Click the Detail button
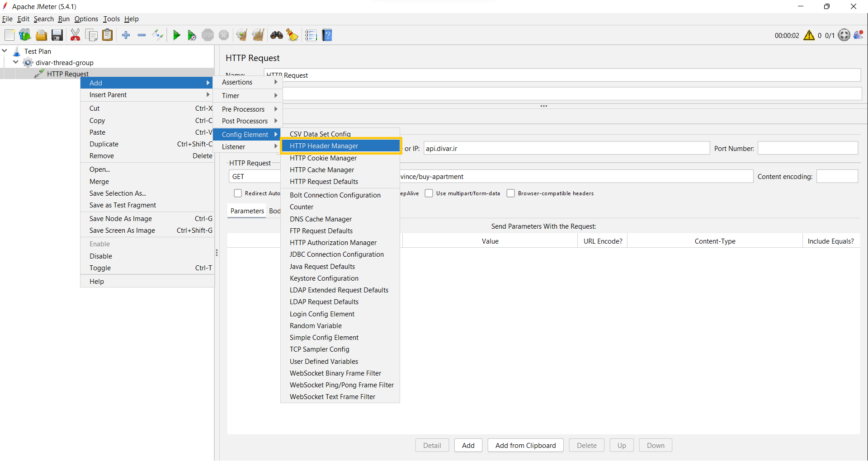 coord(432,446)
